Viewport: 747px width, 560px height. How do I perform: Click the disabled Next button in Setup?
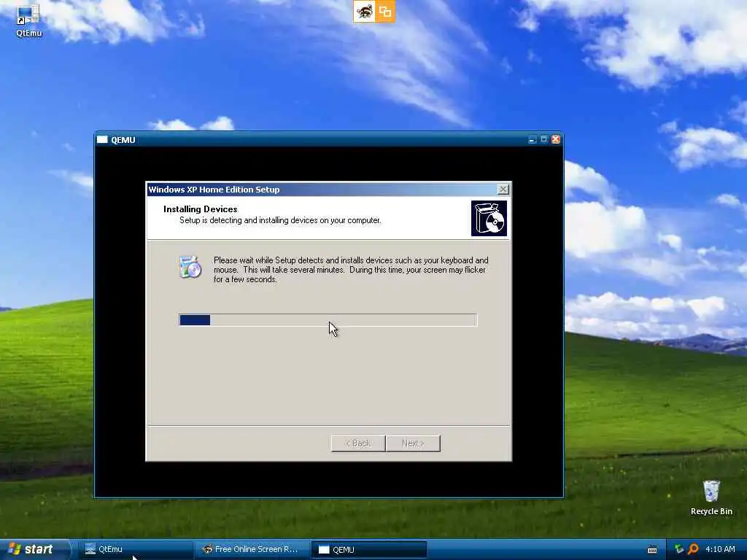pos(413,443)
